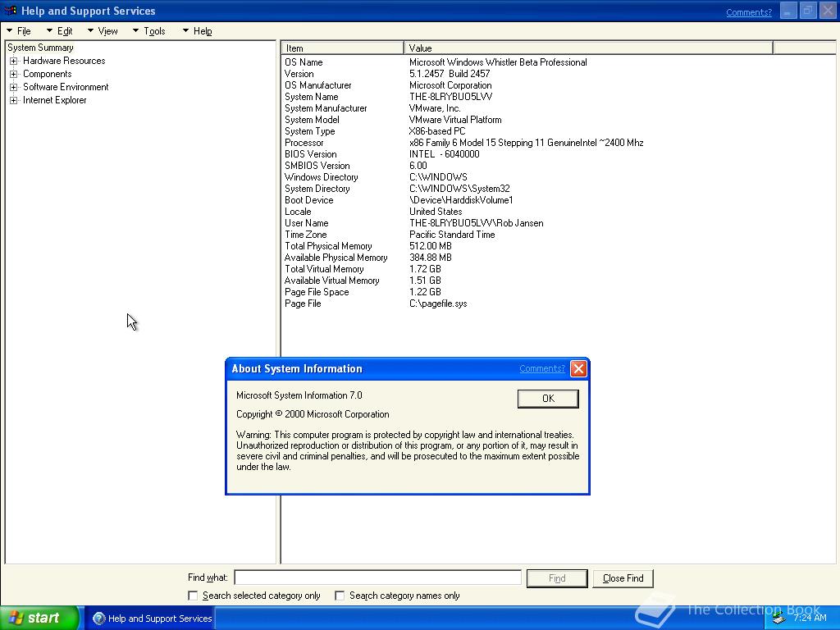
Task: Select Boot Device item
Action: coord(309,200)
